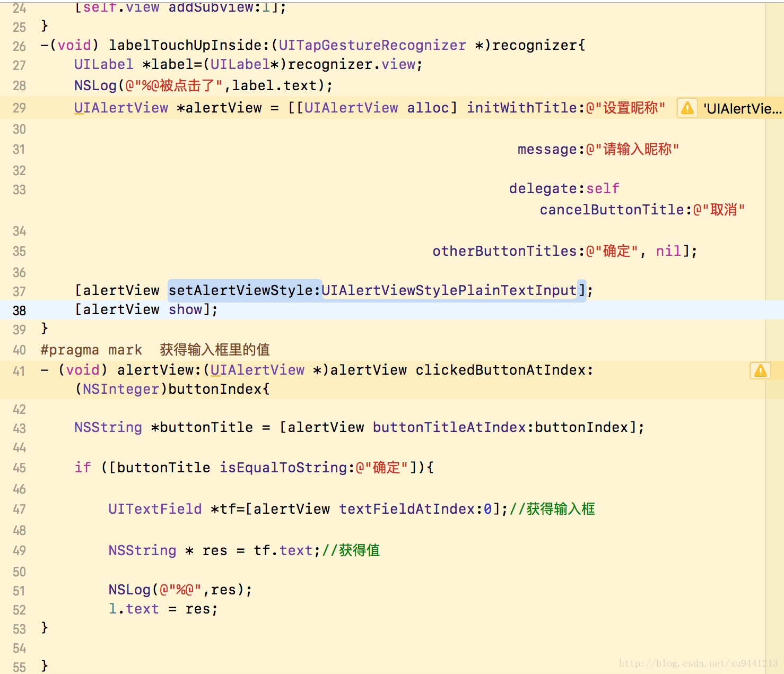Click string @"请输入昵称"
The image size is (784, 674).
[632, 149]
